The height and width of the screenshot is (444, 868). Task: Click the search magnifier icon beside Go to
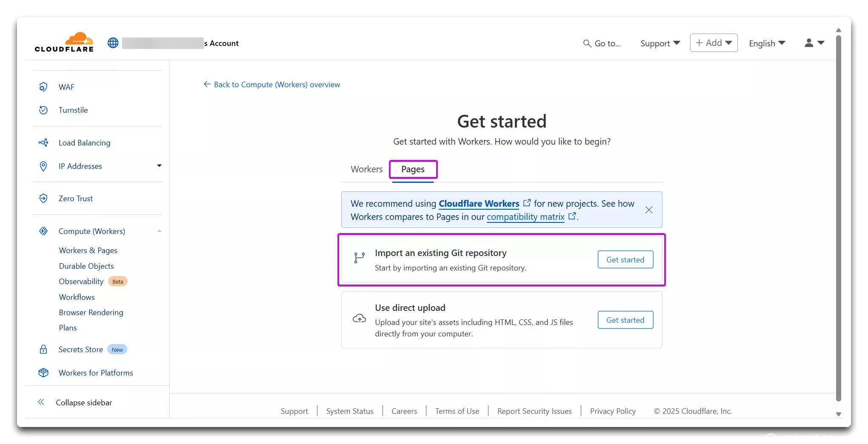coord(587,43)
